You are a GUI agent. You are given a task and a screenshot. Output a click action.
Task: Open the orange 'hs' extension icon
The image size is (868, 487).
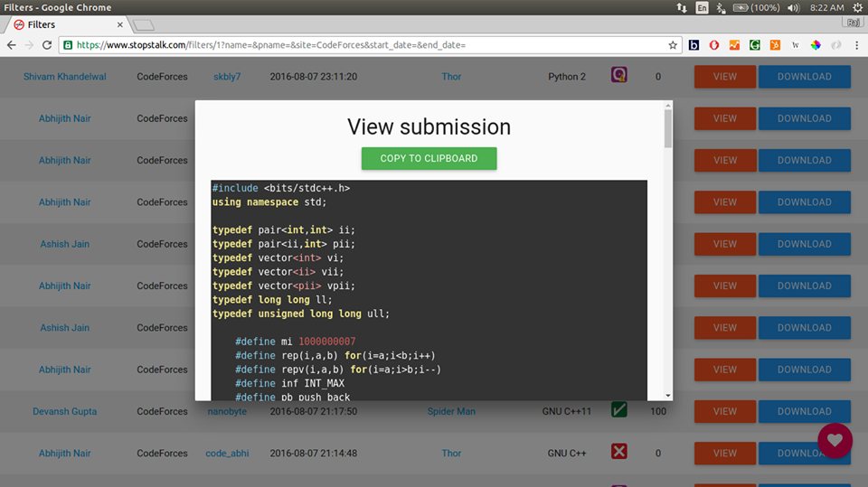[775, 45]
